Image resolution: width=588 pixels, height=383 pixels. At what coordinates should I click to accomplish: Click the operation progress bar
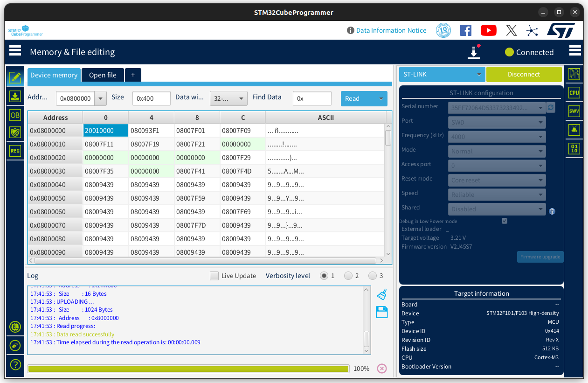tap(188, 369)
